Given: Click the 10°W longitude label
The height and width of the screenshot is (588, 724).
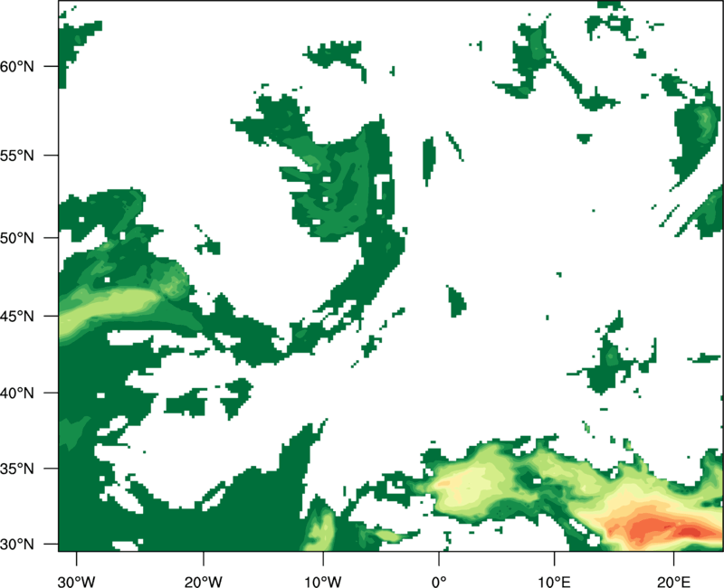Looking at the screenshot, I should [x=323, y=582].
